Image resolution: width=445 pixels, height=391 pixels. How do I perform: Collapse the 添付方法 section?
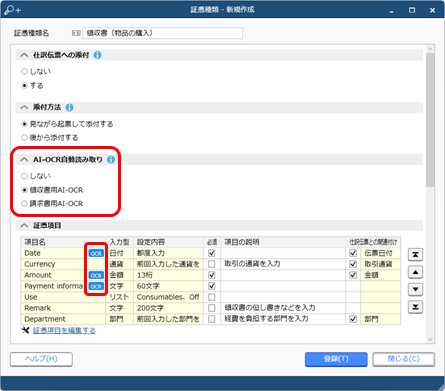pyautogui.click(x=24, y=107)
